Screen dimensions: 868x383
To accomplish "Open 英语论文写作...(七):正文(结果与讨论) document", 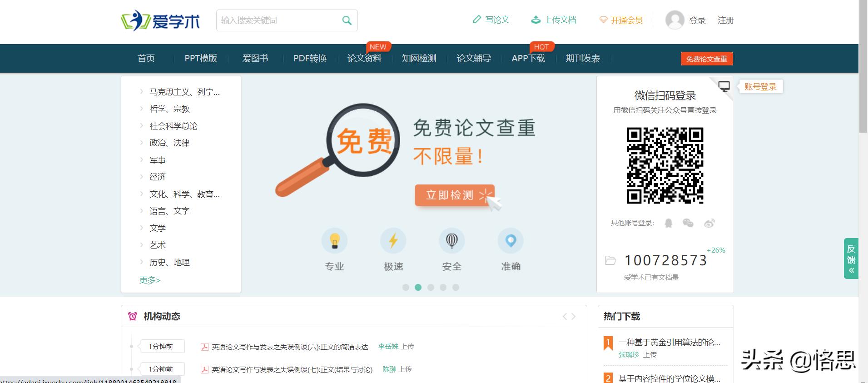I will 292,369.
